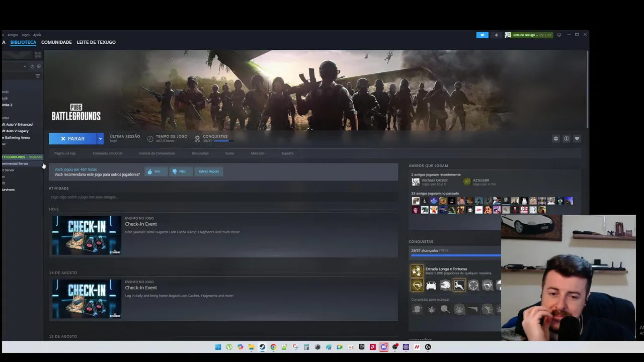
Task: Open game settings gear icon
Action: click(x=555, y=139)
